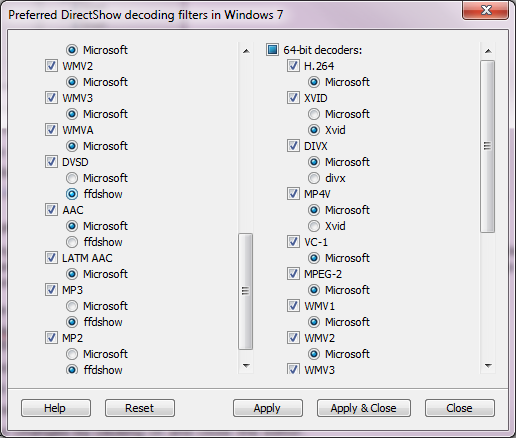Choose Microsoft decoder under MP2
The width and height of the screenshot is (516, 438).
pos(72,354)
